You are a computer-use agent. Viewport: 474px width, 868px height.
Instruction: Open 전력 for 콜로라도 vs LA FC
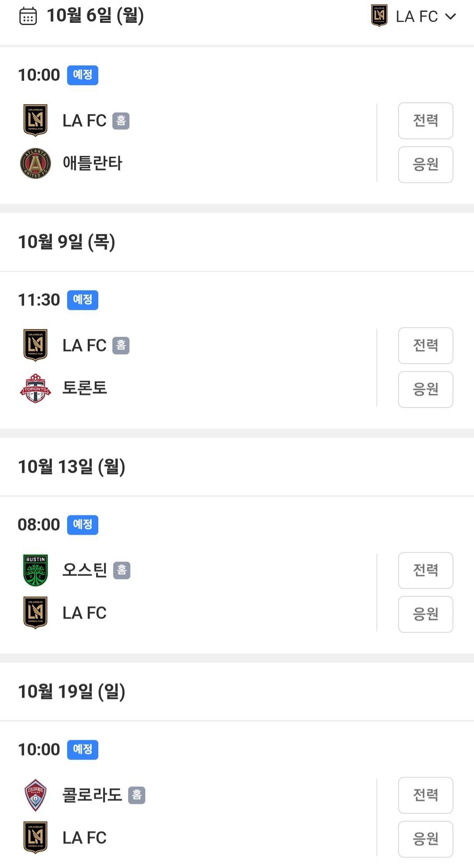click(425, 796)
